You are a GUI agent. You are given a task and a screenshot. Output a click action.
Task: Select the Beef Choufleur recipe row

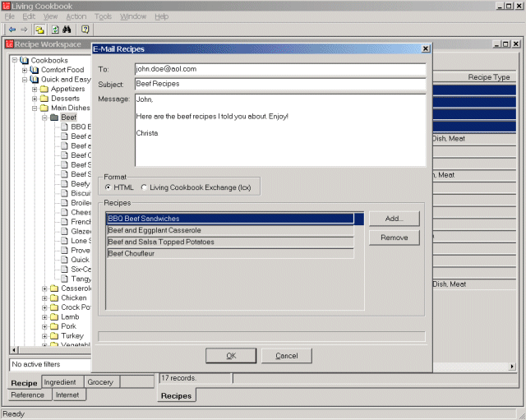(x=230, y=254)
